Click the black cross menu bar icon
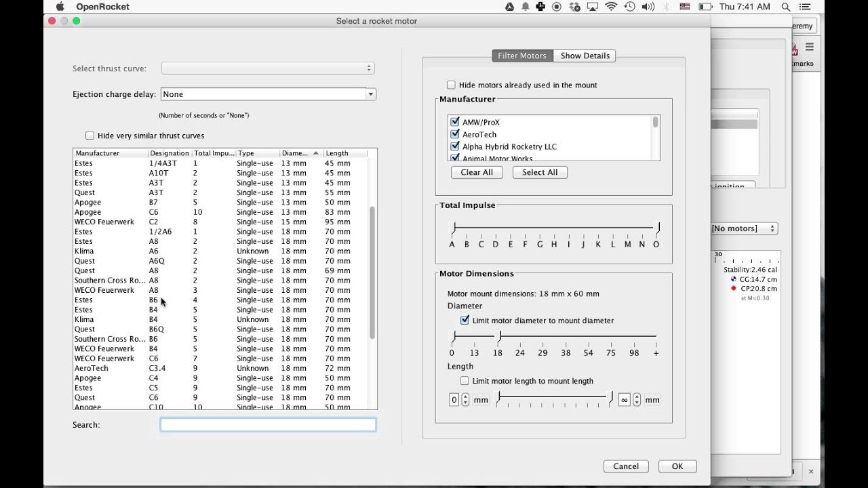The width and height of the screenshot is (868, 488). tap(540, 7)
